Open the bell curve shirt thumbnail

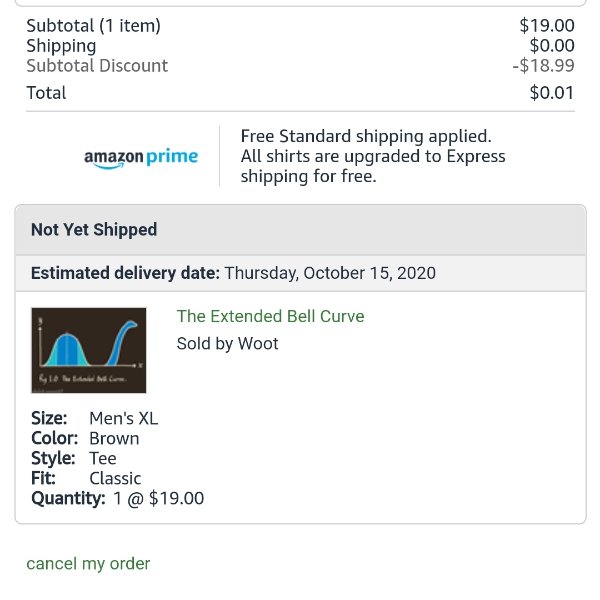(88, 350)
